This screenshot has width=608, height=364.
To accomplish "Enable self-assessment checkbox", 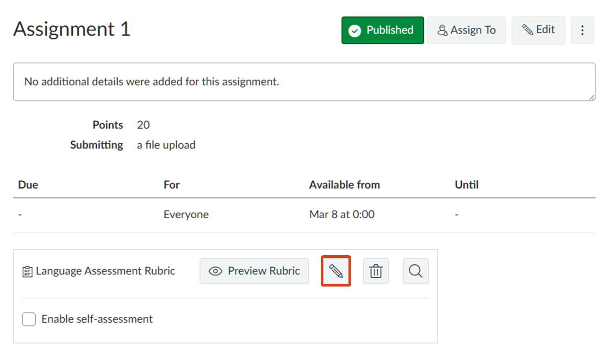I will click(x=29, y=319).
